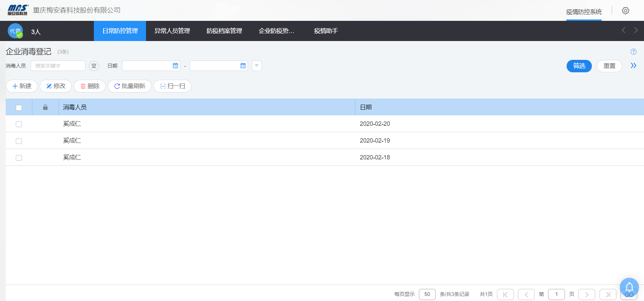Image resolution: width=644 pixels, height=301 pixels.
Task: Open the 防疫档案管理 tab
Action: (x=224, y=31)
